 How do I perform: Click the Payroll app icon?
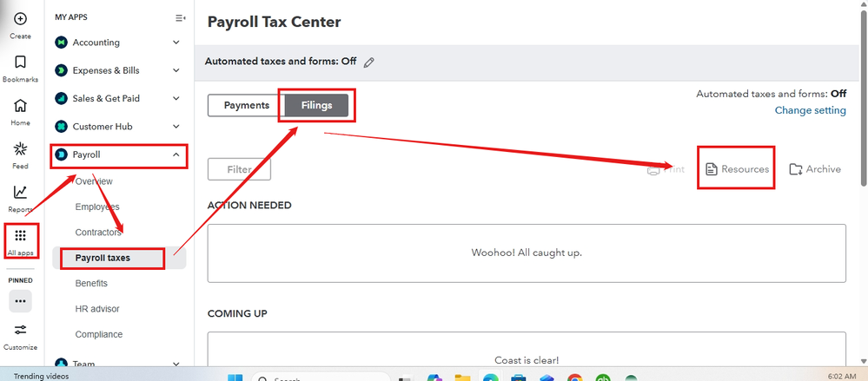61,154
